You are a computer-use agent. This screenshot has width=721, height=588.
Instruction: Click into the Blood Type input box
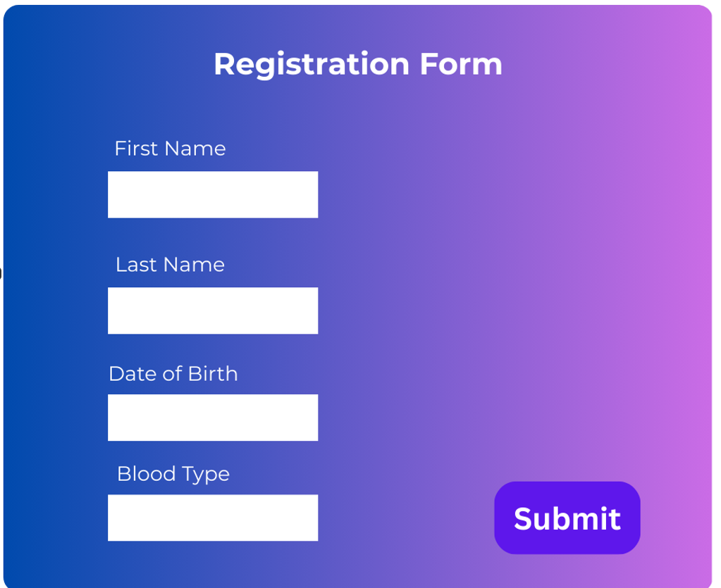point(213,518)
